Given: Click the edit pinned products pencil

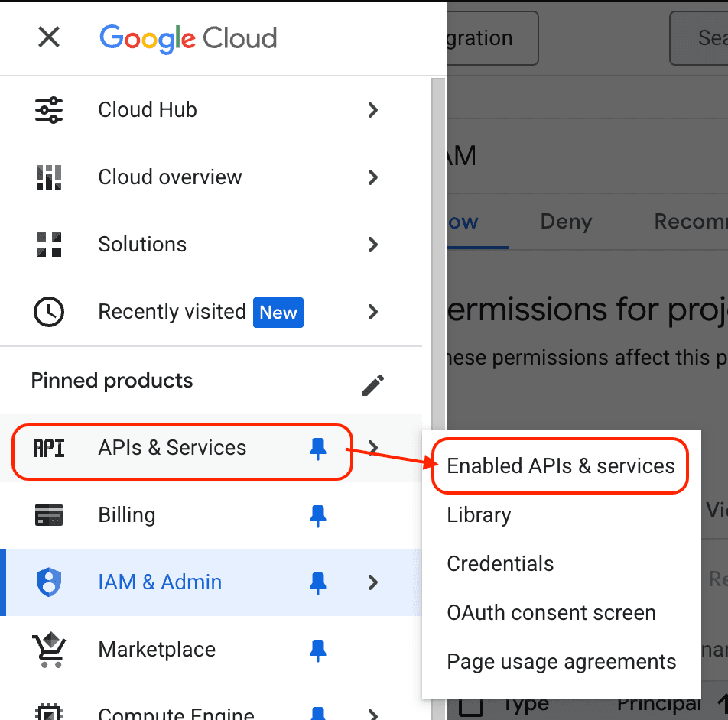Looking at the screenshot, I should (372, 385).
